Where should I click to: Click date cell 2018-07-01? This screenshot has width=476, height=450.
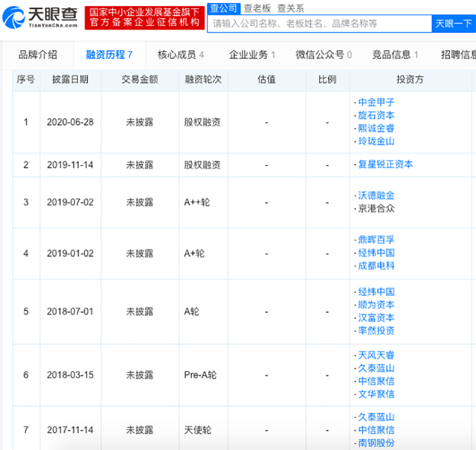coord(70,312)
